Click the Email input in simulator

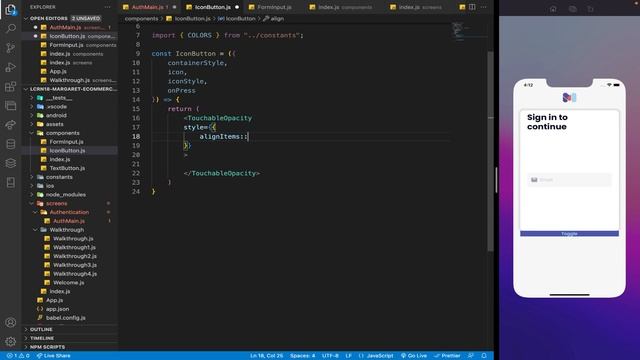[x=569, y=180]
